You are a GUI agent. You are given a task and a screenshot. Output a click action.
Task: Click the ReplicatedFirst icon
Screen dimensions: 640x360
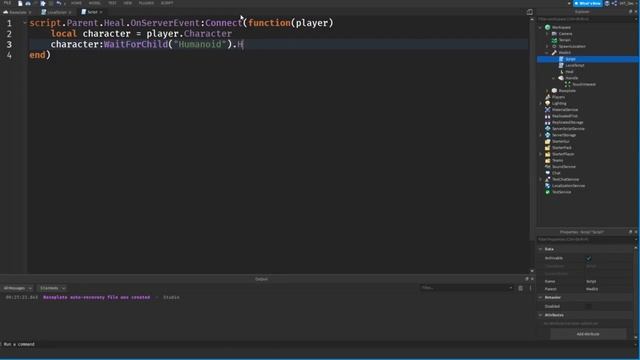[x=548, y=116]
